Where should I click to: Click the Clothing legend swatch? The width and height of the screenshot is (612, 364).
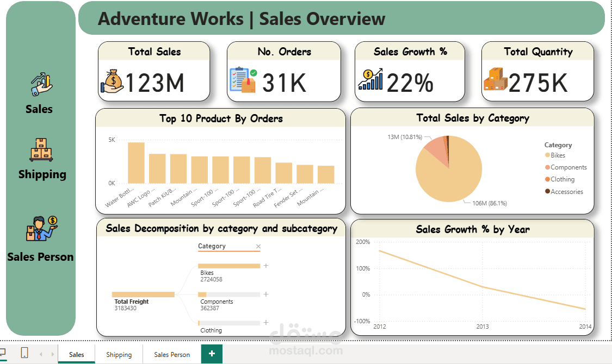pos(548,179)
